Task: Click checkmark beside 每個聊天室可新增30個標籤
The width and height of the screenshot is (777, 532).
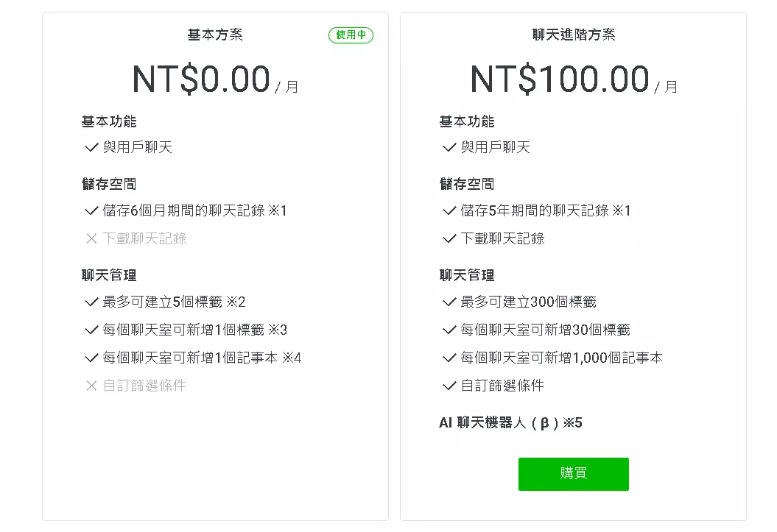Action: (x=449, y=330)
